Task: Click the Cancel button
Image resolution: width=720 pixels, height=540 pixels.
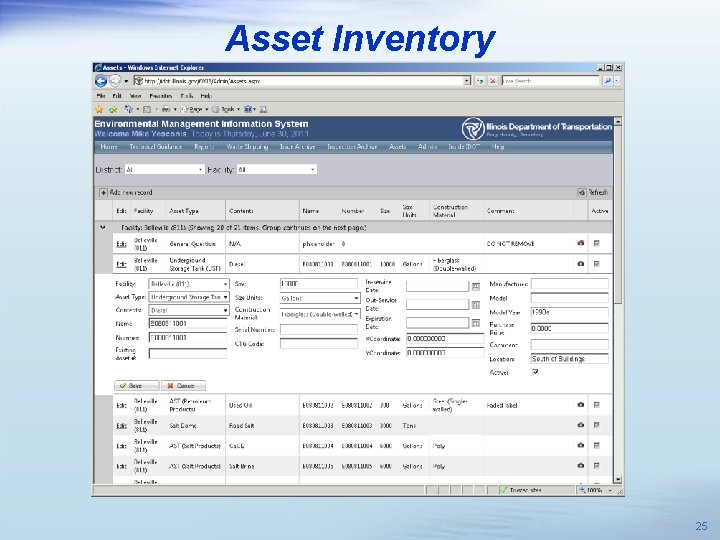Action: tap(183, 386)
